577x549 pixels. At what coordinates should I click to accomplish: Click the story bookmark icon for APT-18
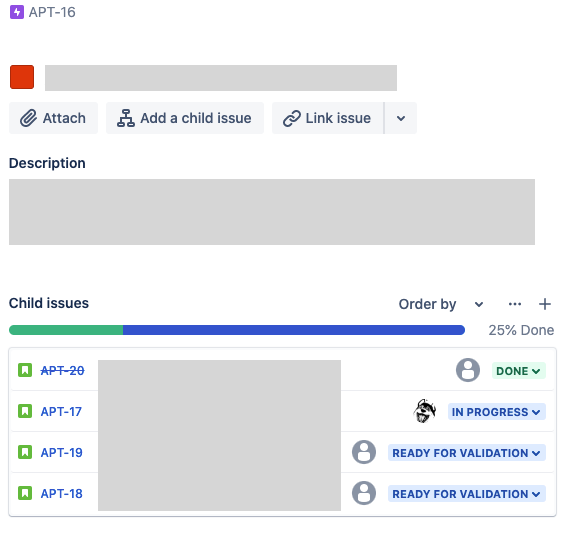point(25,493)
